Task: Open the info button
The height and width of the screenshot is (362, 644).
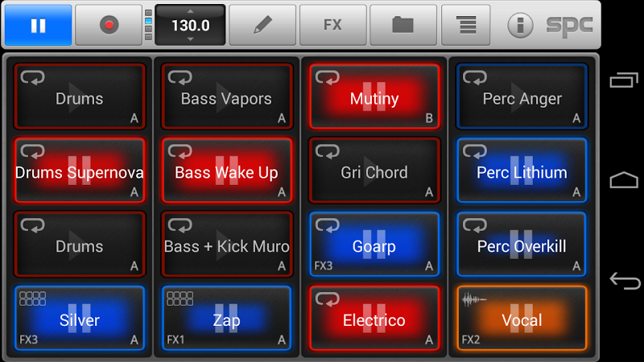Action: [x=520, y=26]
